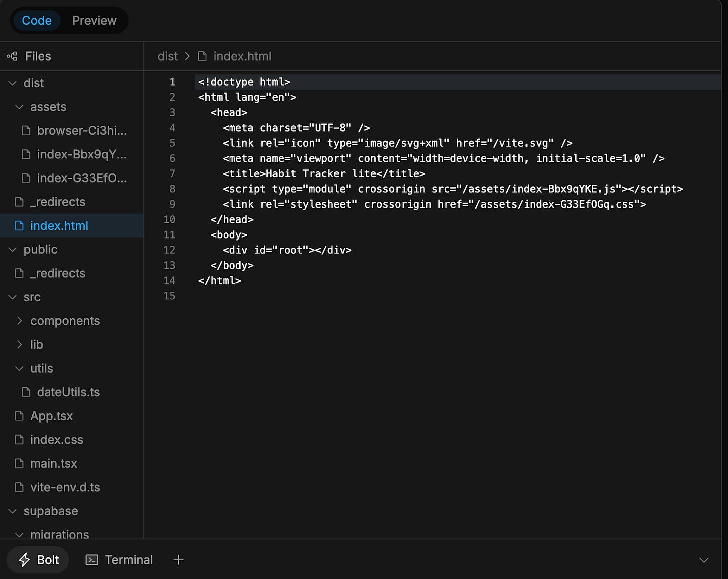This screenshot has height=579, width=728.
Task: Collapse the src folder chevron
Action: click(x=13, y=297)
